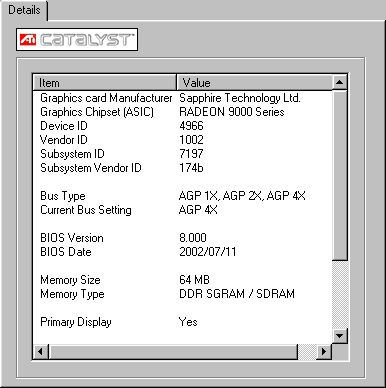Viewport: 386px width, 388px height.
Task: Select the Device ID row
Action: (183, 126)
